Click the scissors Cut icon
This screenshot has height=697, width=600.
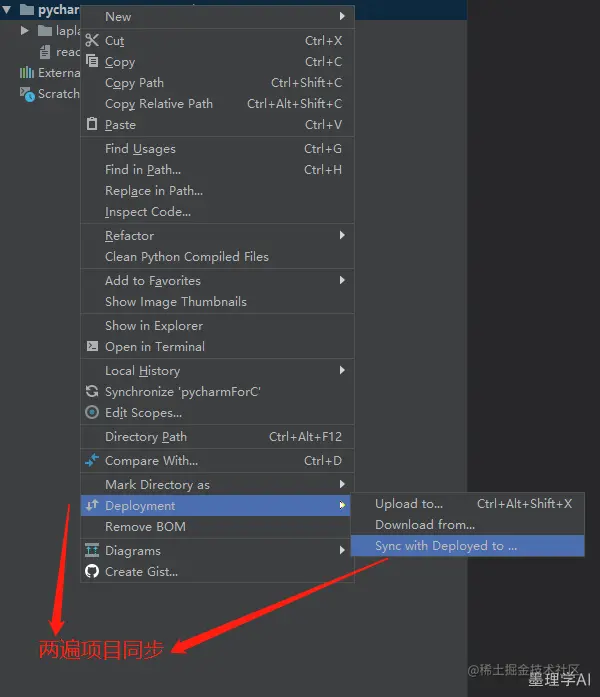click(92, 40)
